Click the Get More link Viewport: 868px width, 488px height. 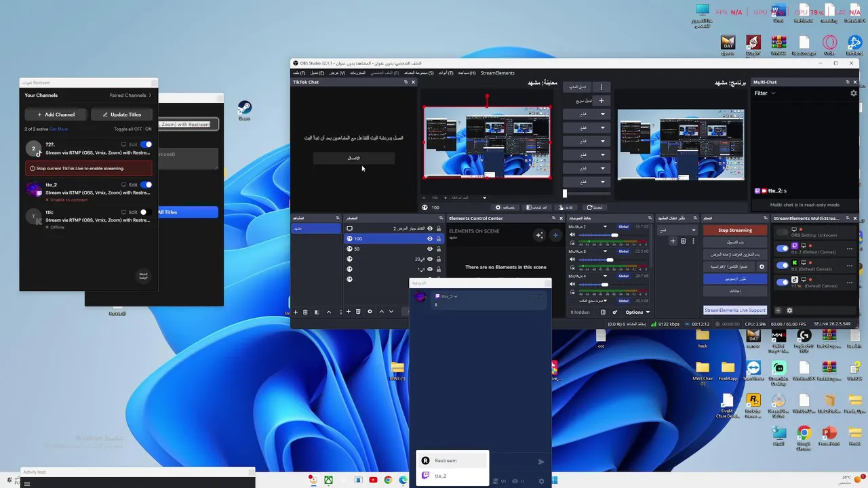click(x=59, y=129)
